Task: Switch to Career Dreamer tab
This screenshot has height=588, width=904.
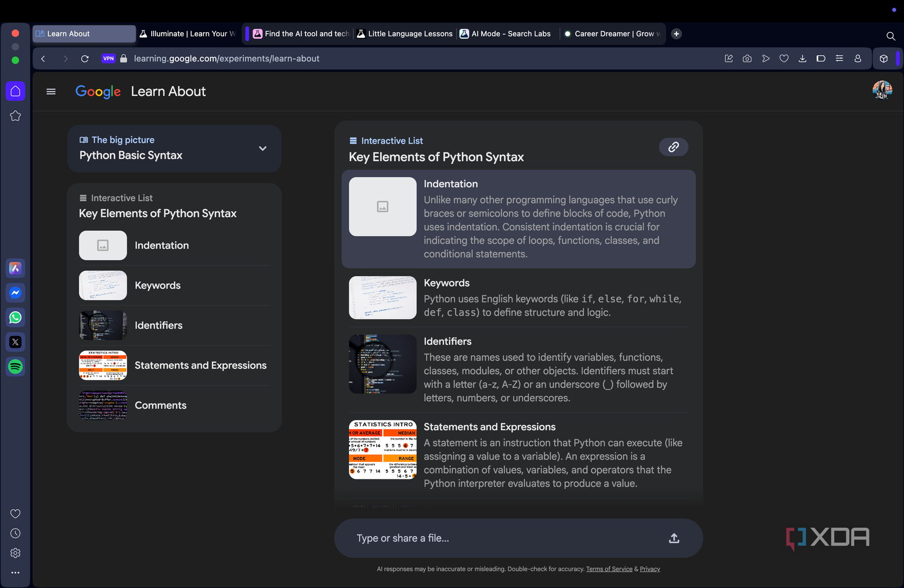Action: coord(613,33)
